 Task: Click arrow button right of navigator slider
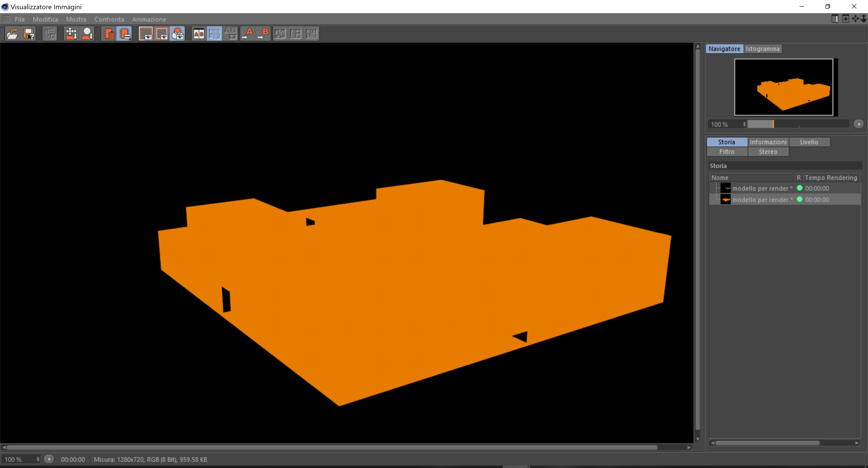pos(859,124)
